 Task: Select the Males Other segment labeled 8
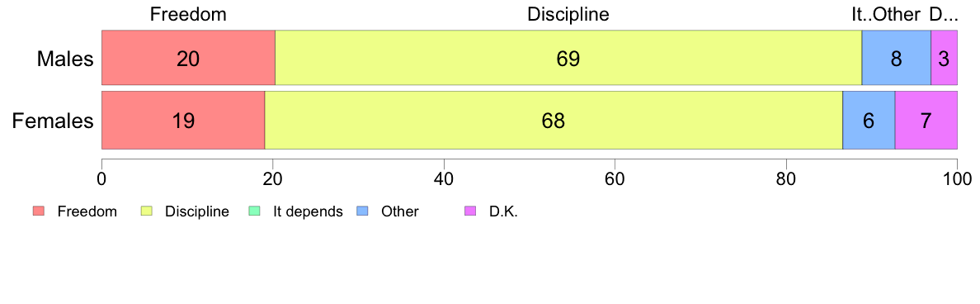point(896,58)
